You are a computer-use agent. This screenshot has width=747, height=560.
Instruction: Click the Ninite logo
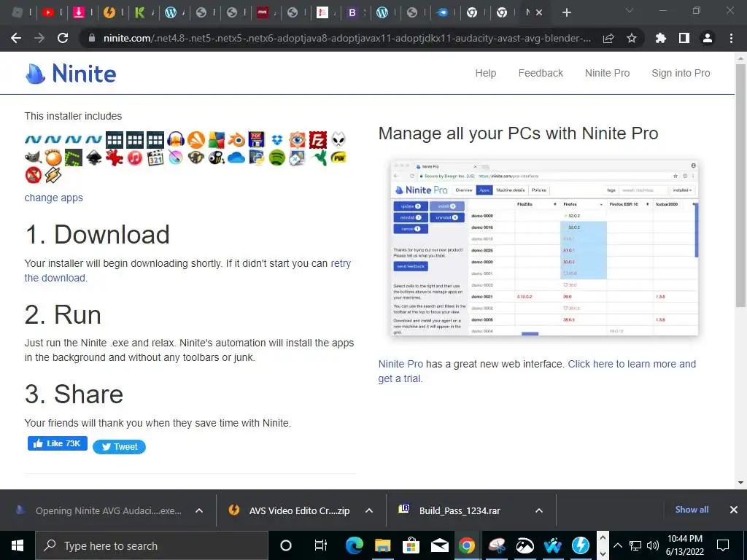tap(71, 74)
